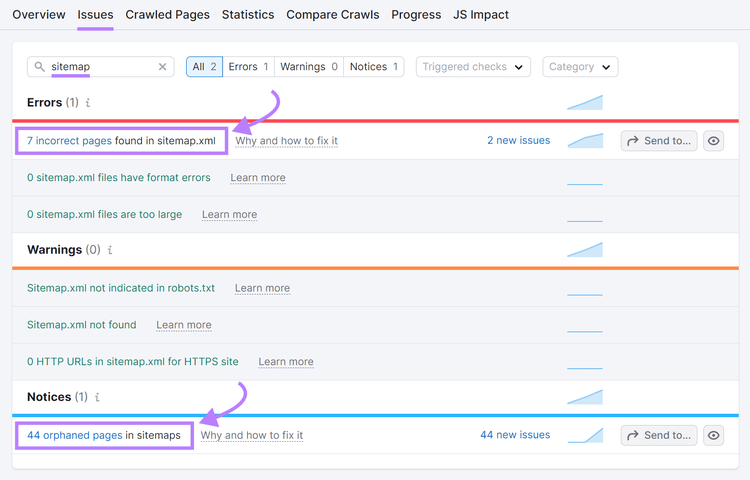Click the 44 new issues link

coord(515,435)
